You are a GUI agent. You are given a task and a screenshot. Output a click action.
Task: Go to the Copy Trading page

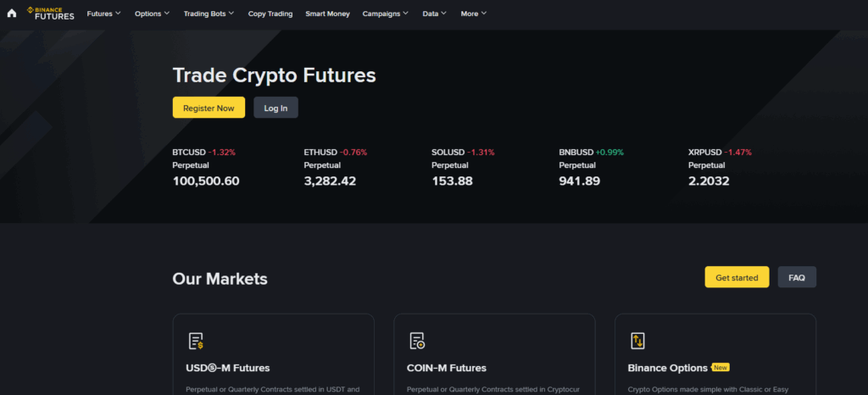270,14
